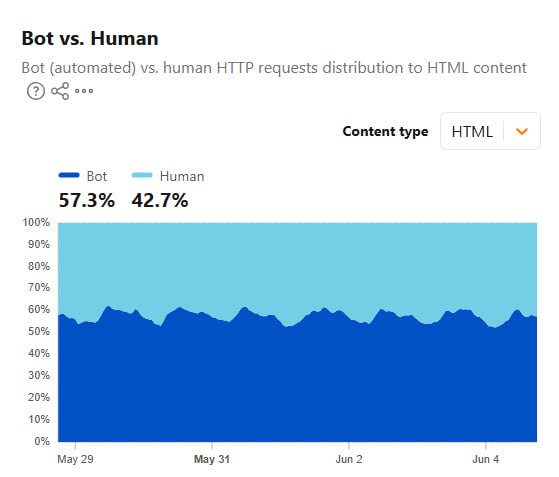Viewport: 559px width, 477px height.
Task: Click the Bot vs. Human heading
Action: (x=90, y=38)
